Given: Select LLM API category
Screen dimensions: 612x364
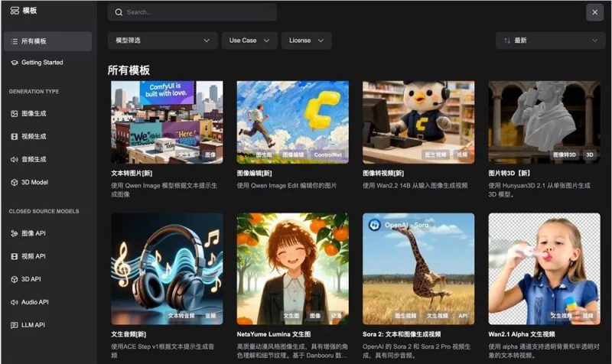Looking at the screenshot, I should point(48,325).
